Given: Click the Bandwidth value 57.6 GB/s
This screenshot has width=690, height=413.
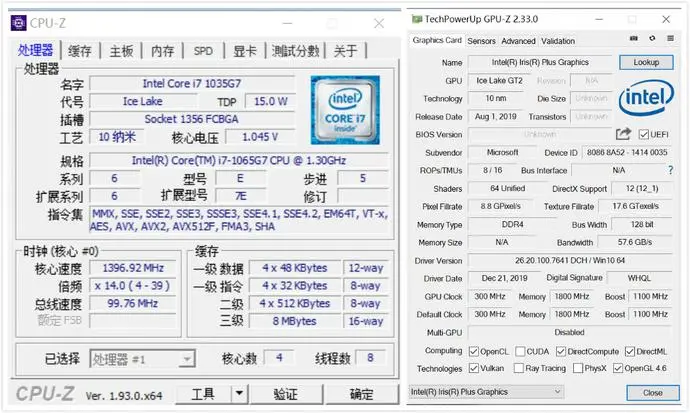Looking at the screenshot, I should [635, 242].
